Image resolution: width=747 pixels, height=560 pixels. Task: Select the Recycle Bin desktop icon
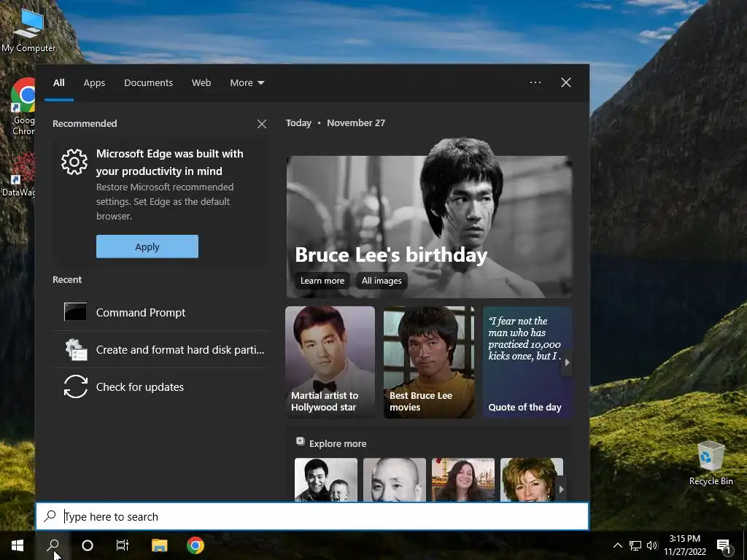coord(711,463)
